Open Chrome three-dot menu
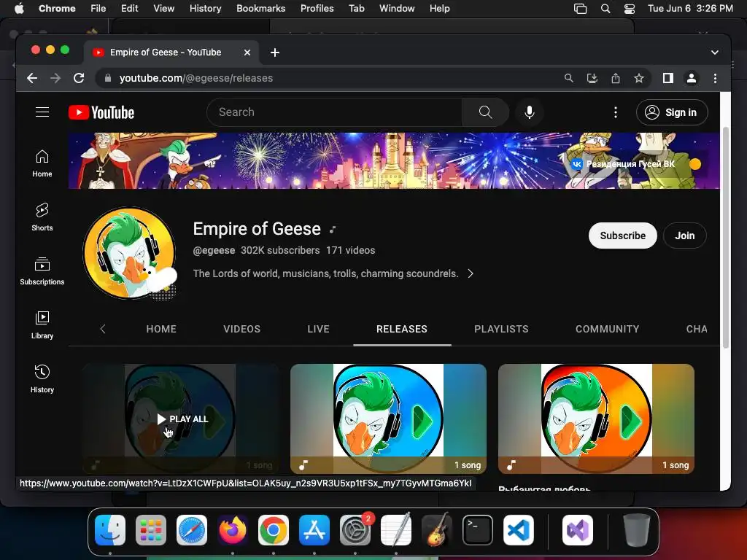Viewport: 747px width, 560px height. click(715, 78)
